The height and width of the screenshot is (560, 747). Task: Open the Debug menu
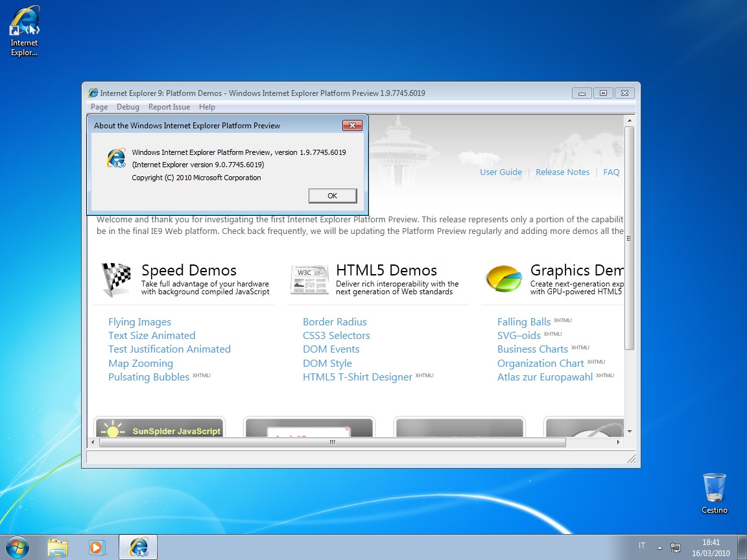[x=128, y=107]
